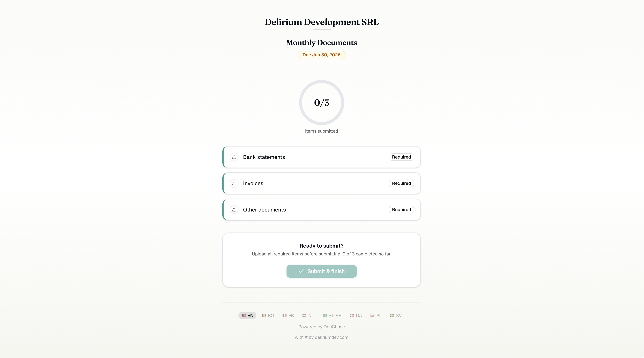The width and height of the screenshot is (644, 358).
Task: Switch language to SV
Action: click(x=396, y=316)
